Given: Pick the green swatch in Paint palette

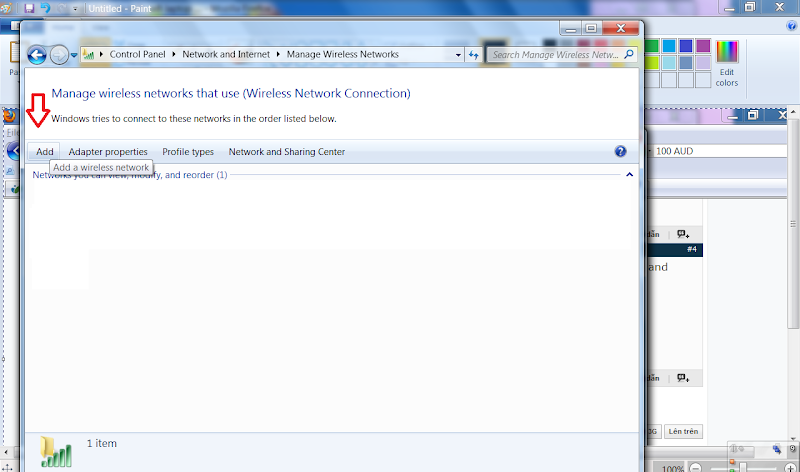Looking at the screenshot, I should (652, 46).
